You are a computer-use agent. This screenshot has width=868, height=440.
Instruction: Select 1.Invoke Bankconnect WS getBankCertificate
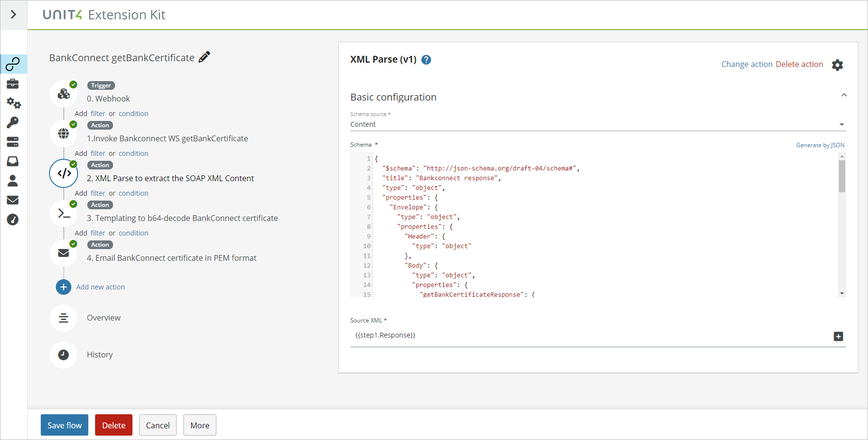coord(167,138)
